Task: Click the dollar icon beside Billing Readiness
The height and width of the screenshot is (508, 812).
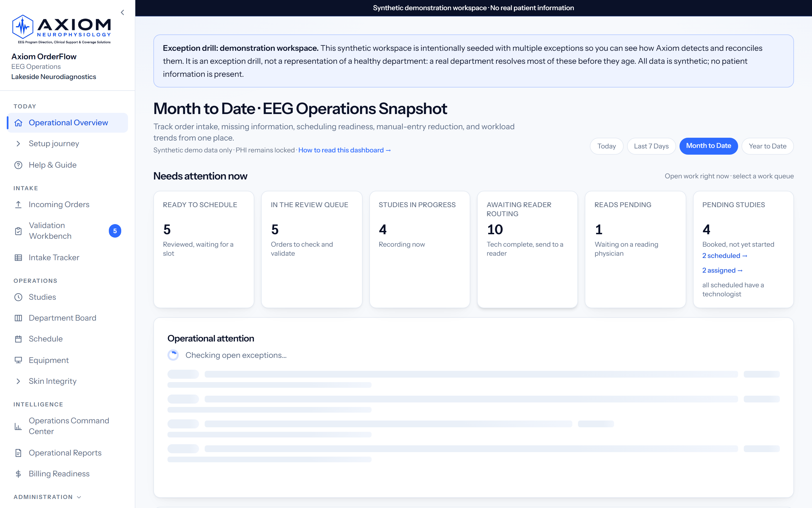Action: tap(18, 474)
